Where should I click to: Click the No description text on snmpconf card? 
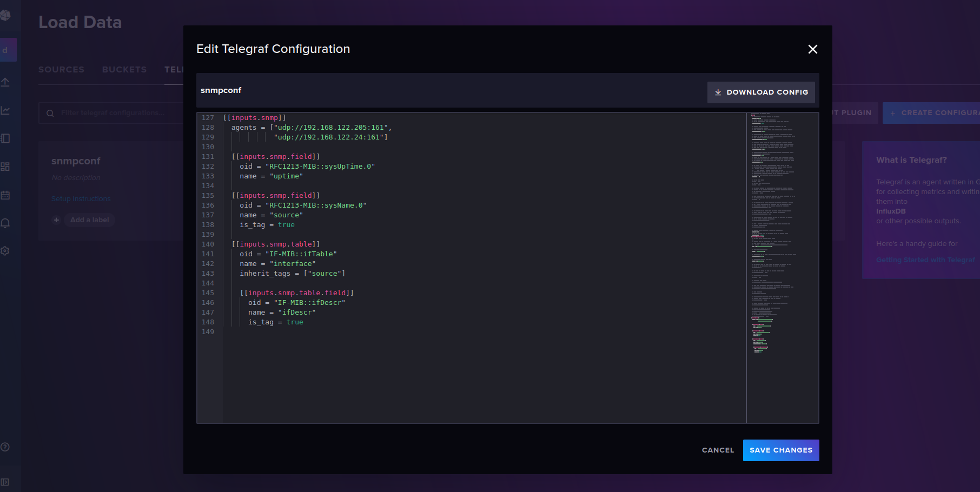pyautogui.click(x=76, y=178)
